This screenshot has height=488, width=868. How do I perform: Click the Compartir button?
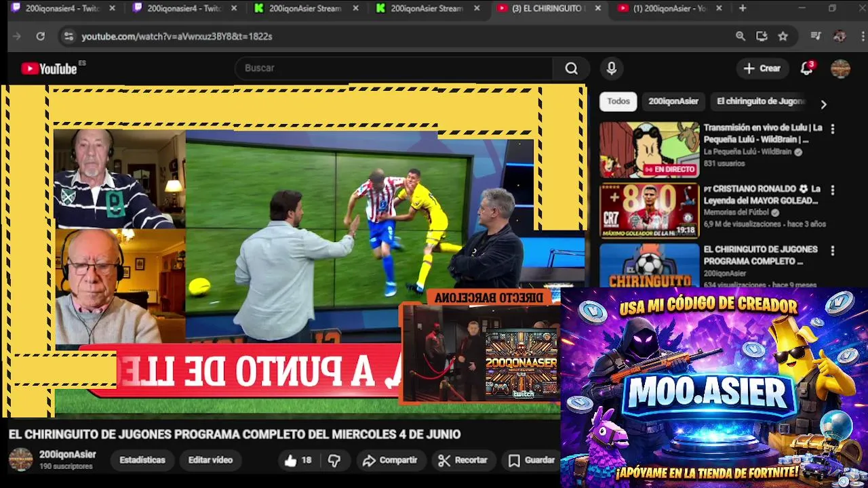390,460
